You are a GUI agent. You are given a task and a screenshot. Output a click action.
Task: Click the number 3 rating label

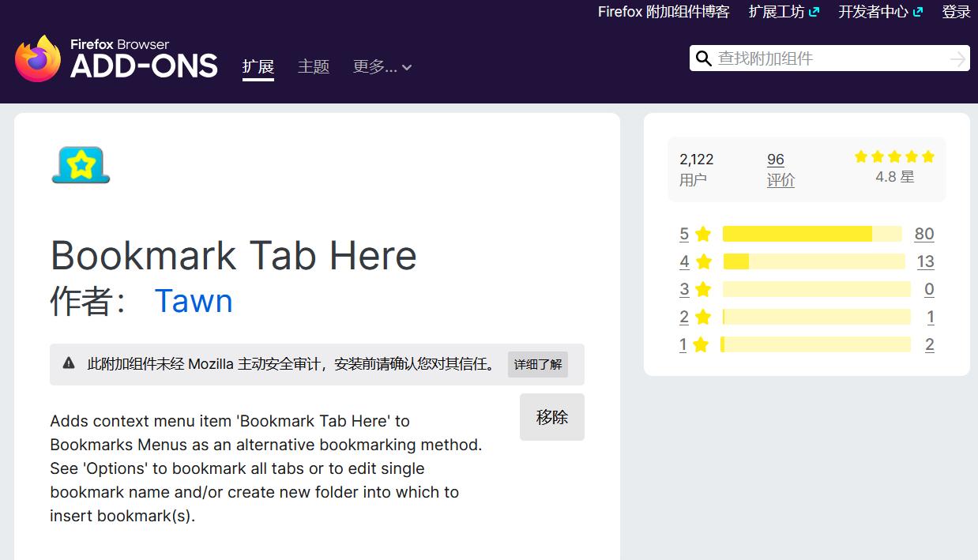pos(684,289)
